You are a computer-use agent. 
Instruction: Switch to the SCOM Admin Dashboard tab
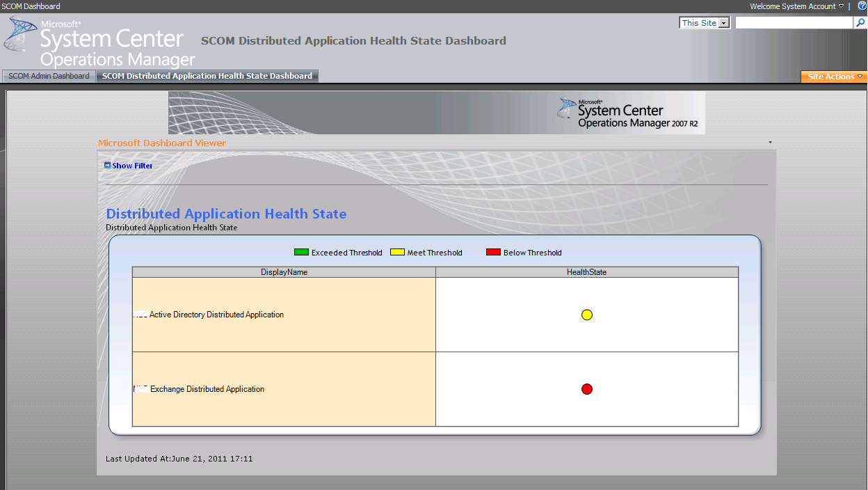(x=48, y=77)
